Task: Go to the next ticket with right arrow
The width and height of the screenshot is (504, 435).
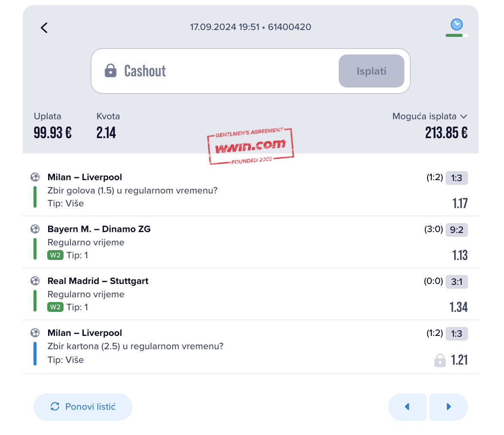Action: tap(448, 407)
